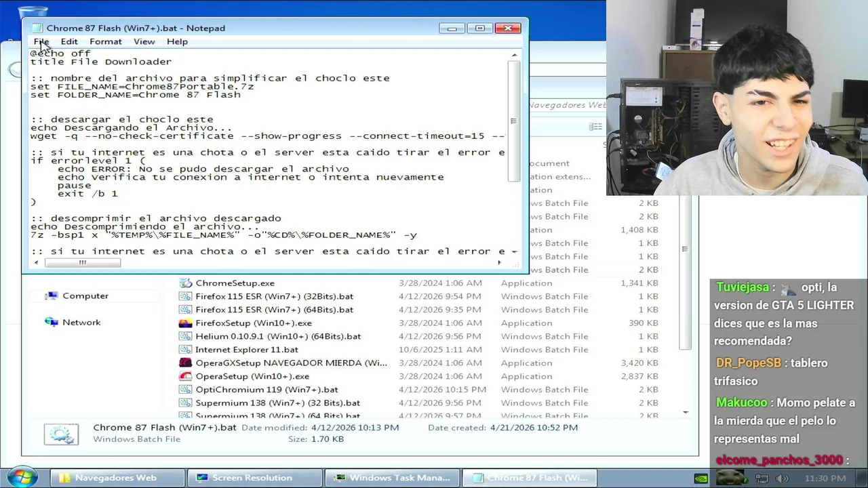
Task: Select Internet Explorer 11.bat name
Action: point(247,349)
